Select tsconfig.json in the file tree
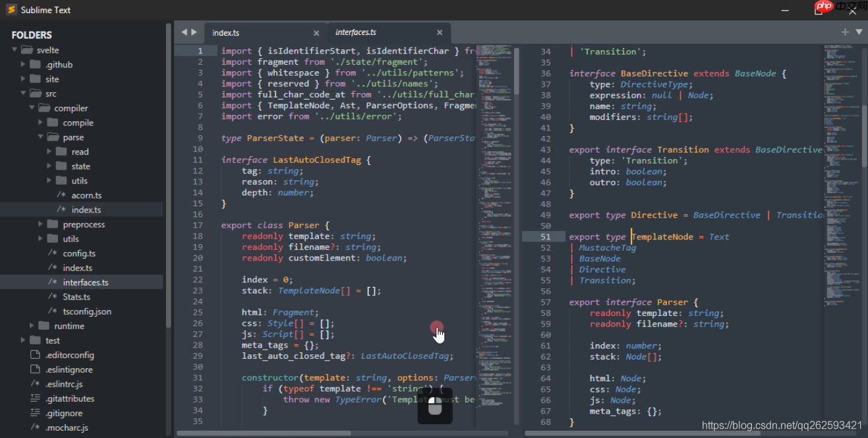Screen dimensions: 868x438 pos(87,311)
